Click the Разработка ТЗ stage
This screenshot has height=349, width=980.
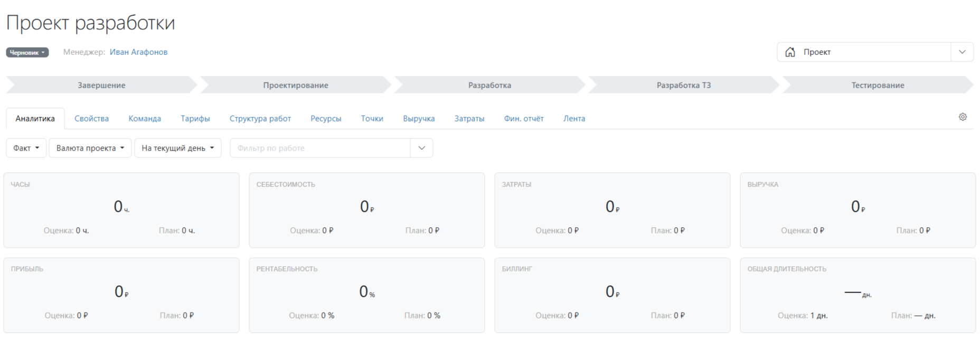pyautogui.click(x=683, y=86)
